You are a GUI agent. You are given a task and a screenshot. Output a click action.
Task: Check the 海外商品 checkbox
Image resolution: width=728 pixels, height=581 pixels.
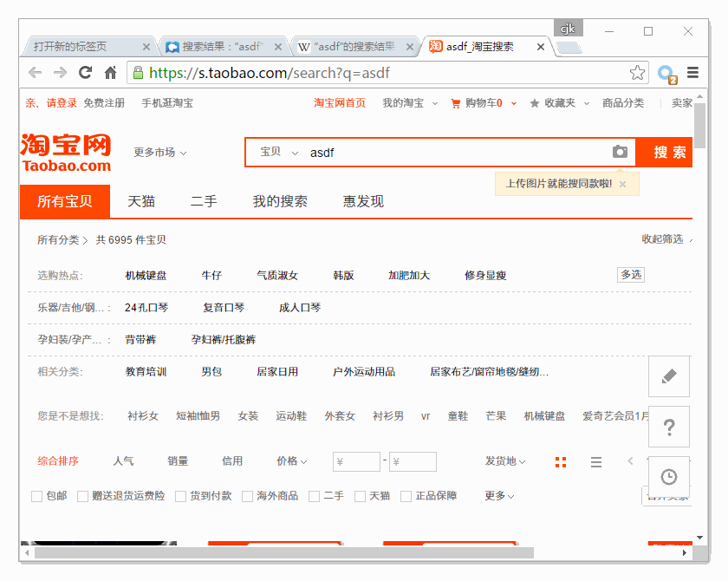coord(248,497)
